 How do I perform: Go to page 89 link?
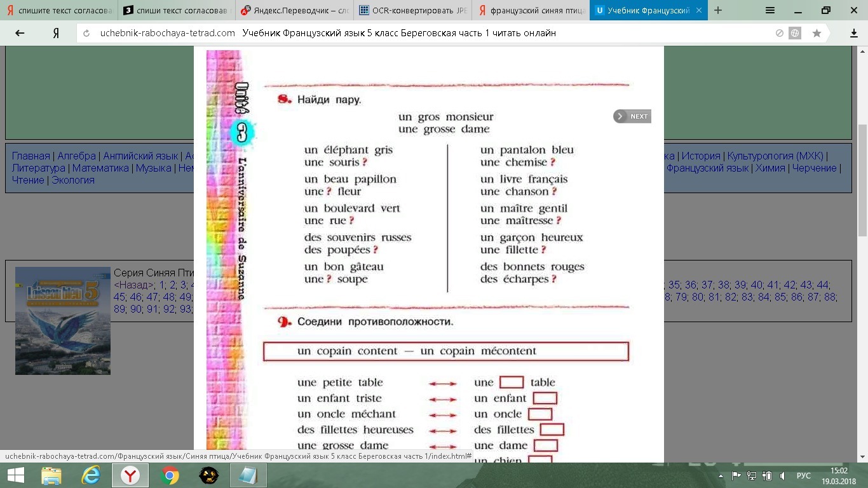tap(119, 309)
